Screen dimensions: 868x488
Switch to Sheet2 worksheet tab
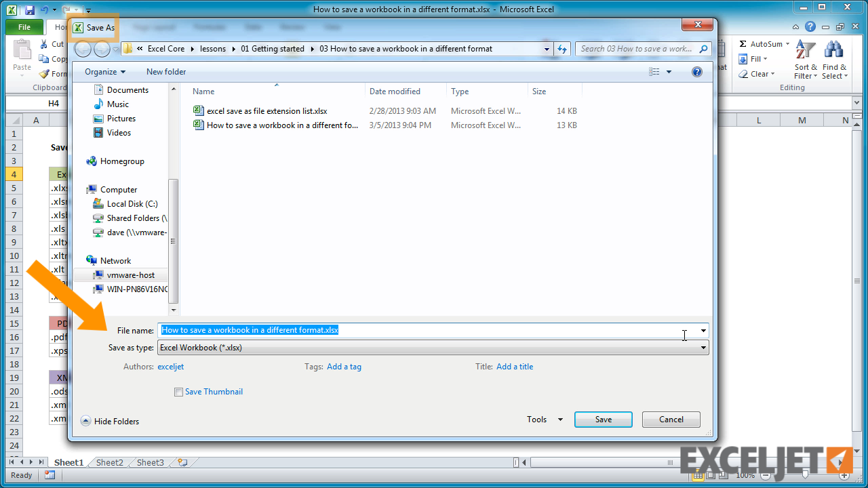coord(110,462)
